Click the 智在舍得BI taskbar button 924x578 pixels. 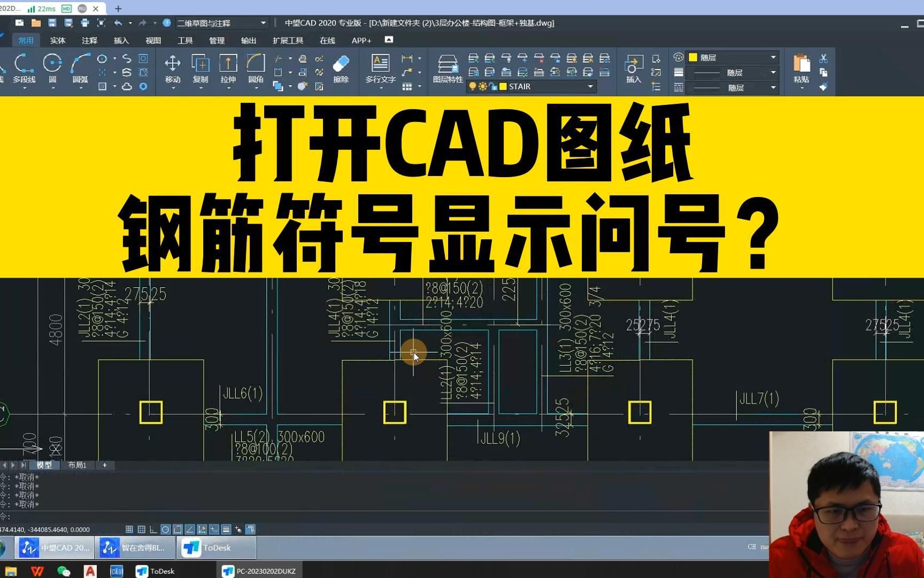pos(133,547)
